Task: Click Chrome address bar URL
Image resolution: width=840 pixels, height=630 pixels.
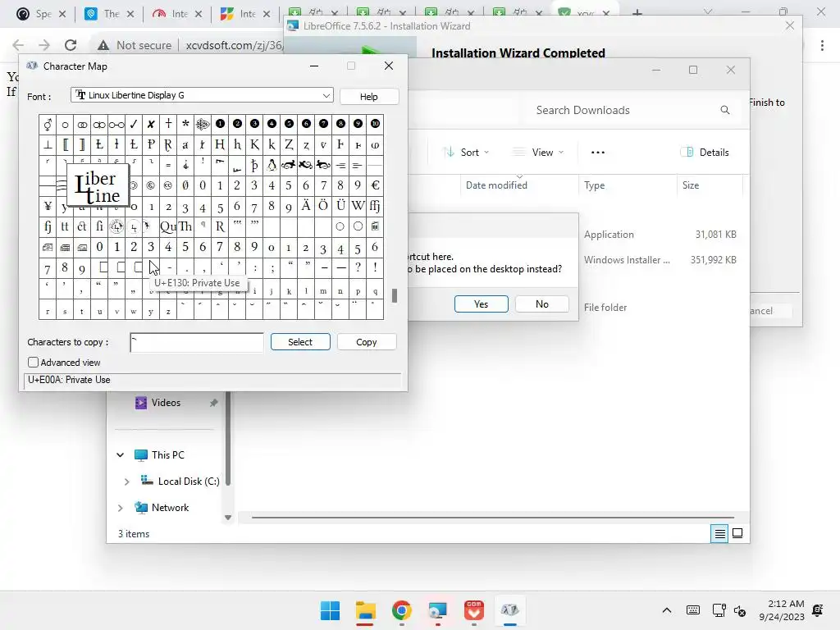Action: pyautogui.click(x=234, y=45)
